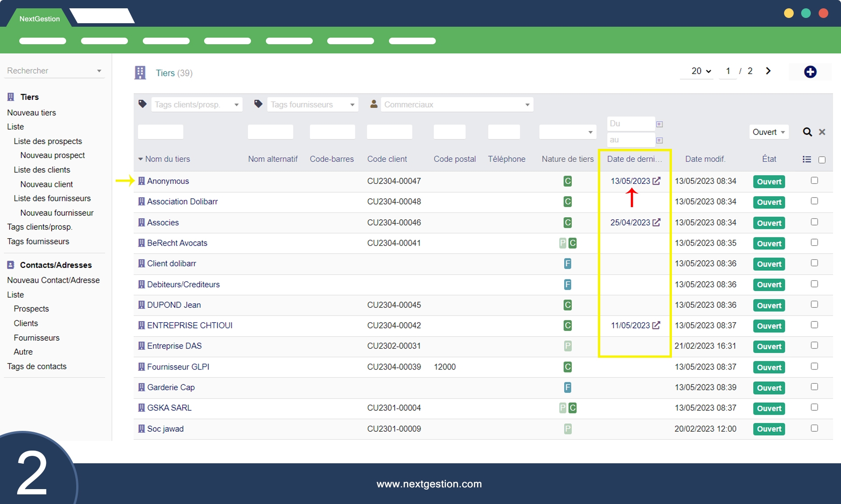Click the blue plus add-tiers icon
The image size is (841, 504).
click(810, 72)
